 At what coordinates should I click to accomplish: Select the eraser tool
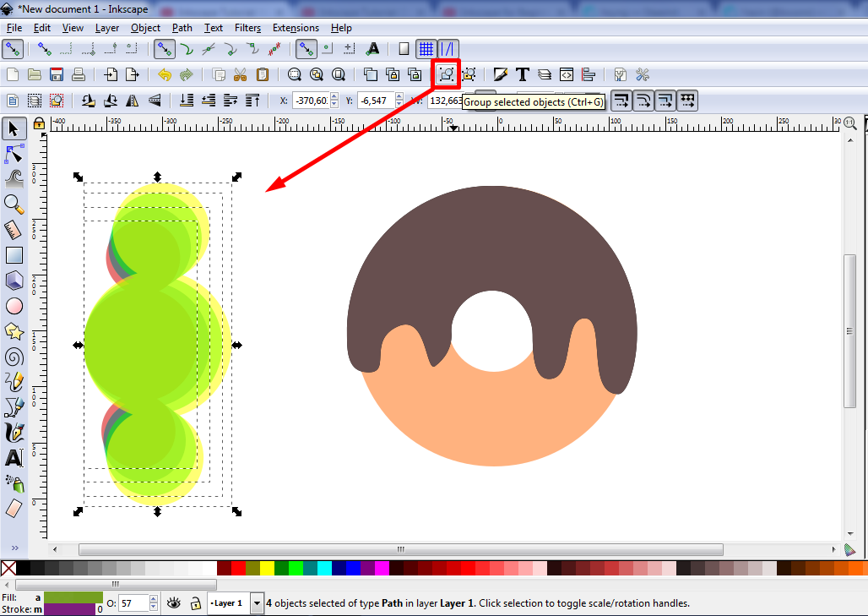tap(14, 508)
